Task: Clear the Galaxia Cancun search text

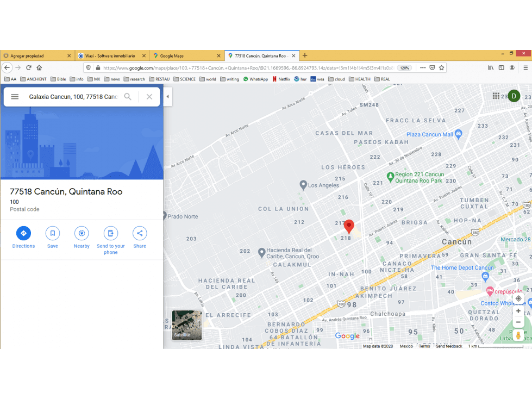Action: click(x=149, y=97)
